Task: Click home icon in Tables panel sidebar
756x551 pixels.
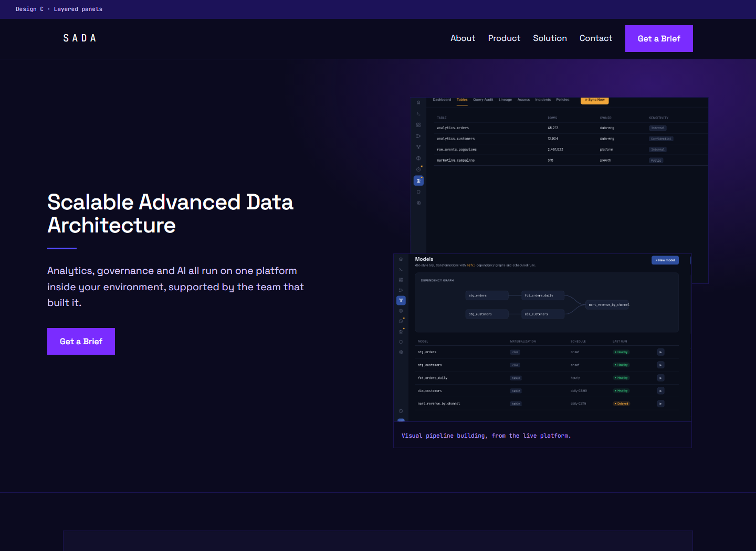Action: pos(418,102)
